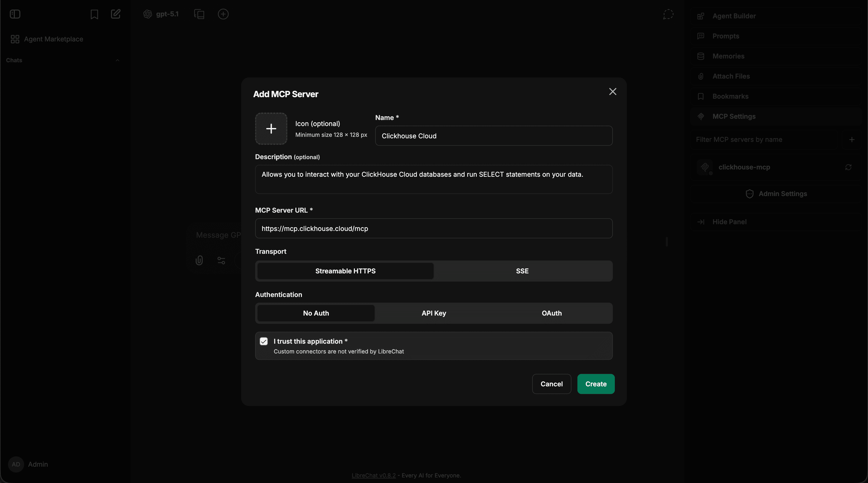The width and height of the screenshot is (868, 483).
Task: Uncheck the I trust this application checkbox
Action: click(x=264, y=341)
